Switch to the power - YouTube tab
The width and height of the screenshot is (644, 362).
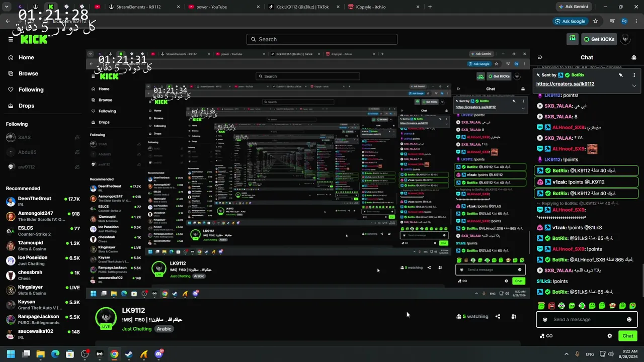[223, 7]
